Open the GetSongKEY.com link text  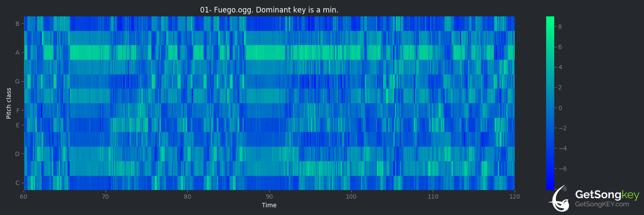click(601, 204)
